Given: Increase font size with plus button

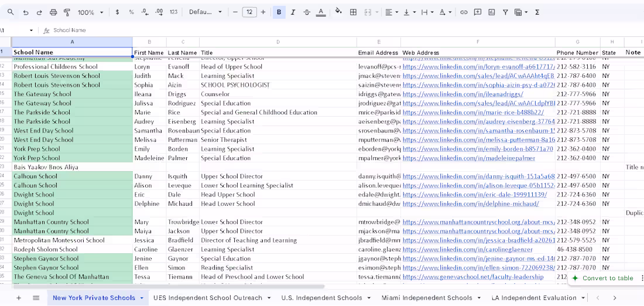Looking at the screenshot, I should point(263,12).
